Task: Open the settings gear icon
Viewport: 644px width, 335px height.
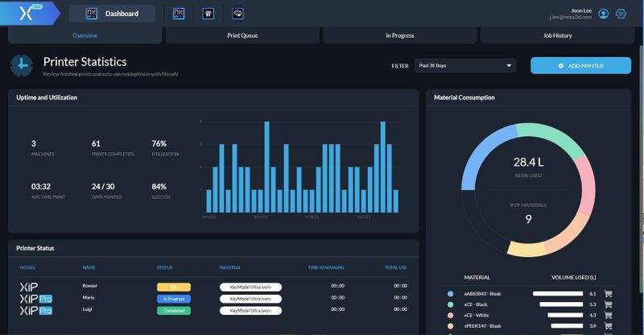Action: (x=621, y=14)
